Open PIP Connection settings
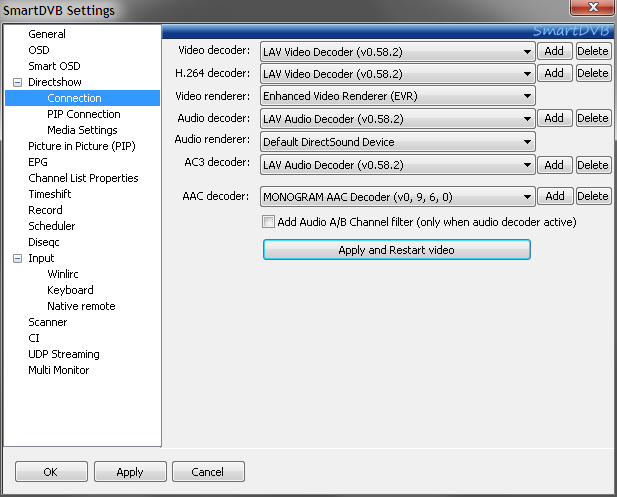The height and width of the screenshot is (497, 617). [x=84, y=114]
